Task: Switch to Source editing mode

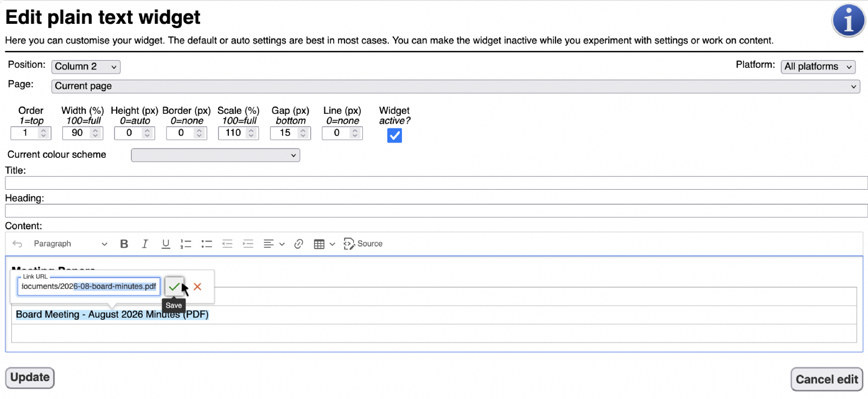Action: tap(363, 244)
